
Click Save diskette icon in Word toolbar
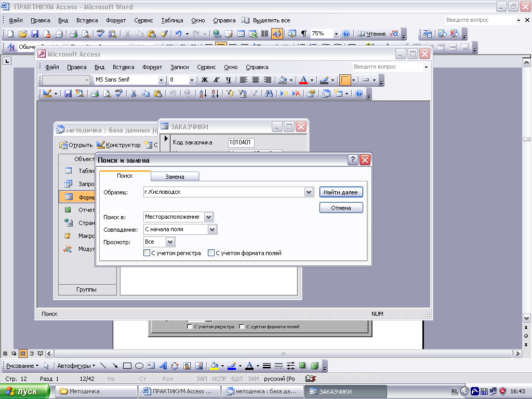[x=35, y=34]
